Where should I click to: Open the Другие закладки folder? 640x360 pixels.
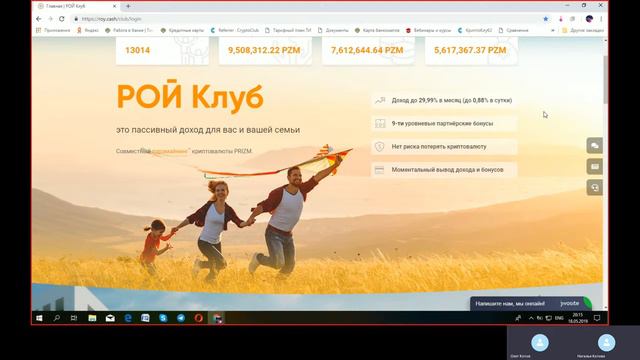(582, 30)
